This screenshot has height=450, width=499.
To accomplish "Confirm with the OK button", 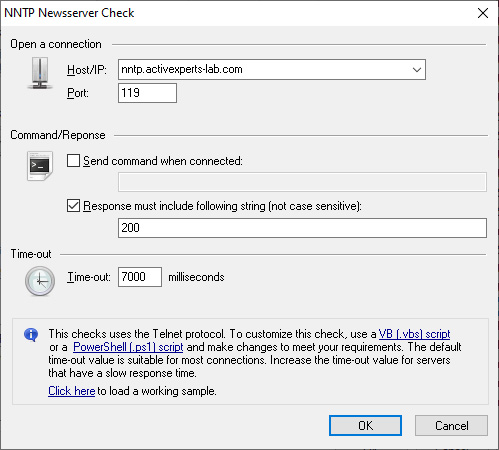I will click(x=365, y=426).
